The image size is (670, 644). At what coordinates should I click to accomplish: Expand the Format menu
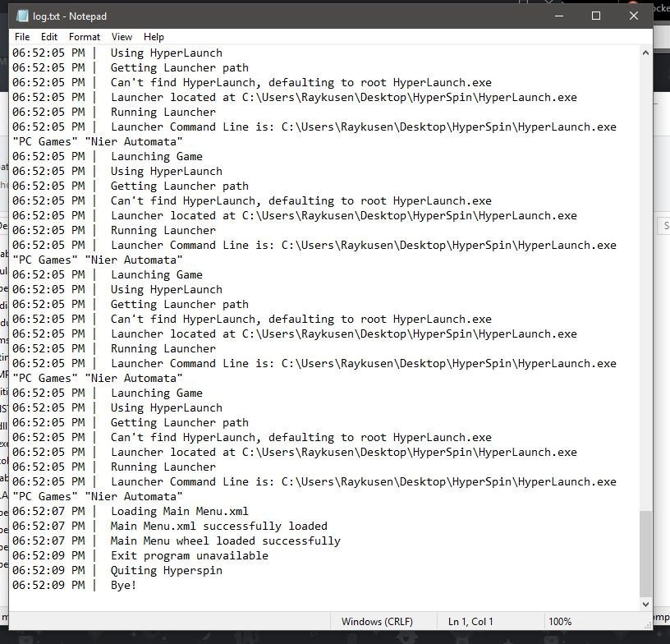pyautogui.click(x=85, y=37)
